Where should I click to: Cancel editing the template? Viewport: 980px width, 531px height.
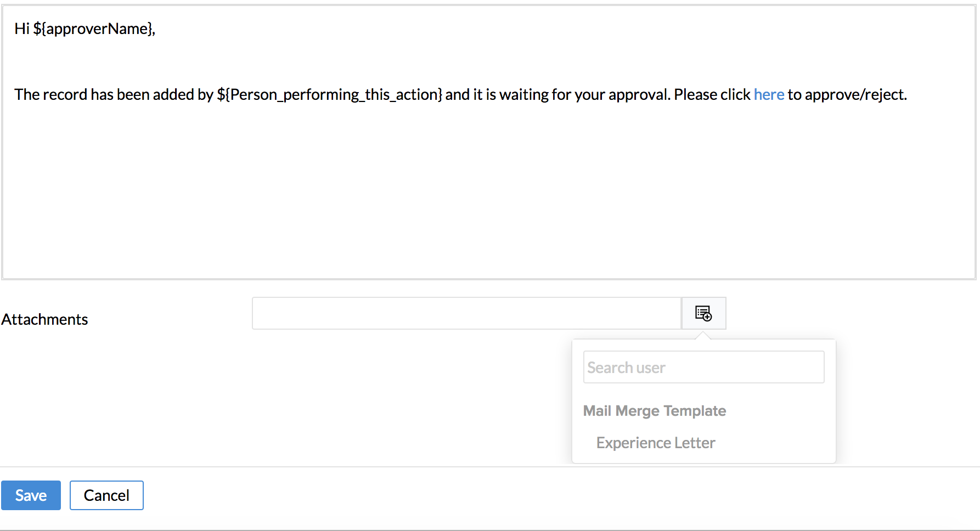click(x=106, y=495)
